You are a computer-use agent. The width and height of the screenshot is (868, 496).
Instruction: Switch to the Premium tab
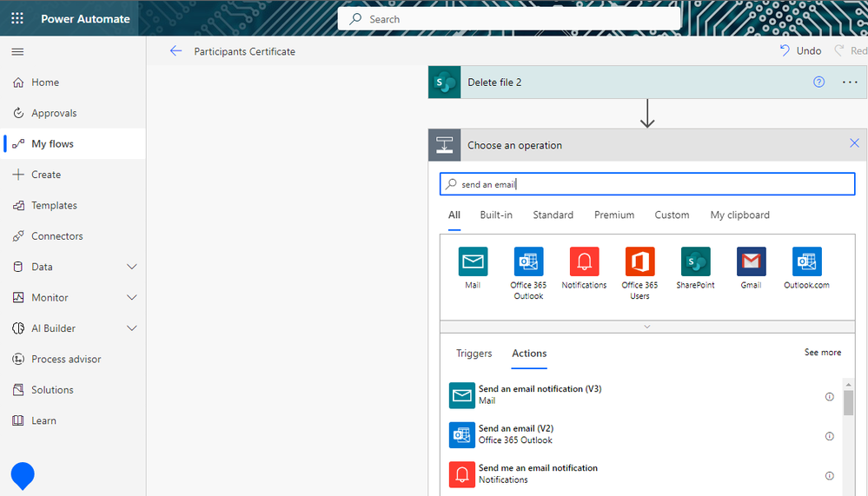pyautogui.click(x=614, y=215)
